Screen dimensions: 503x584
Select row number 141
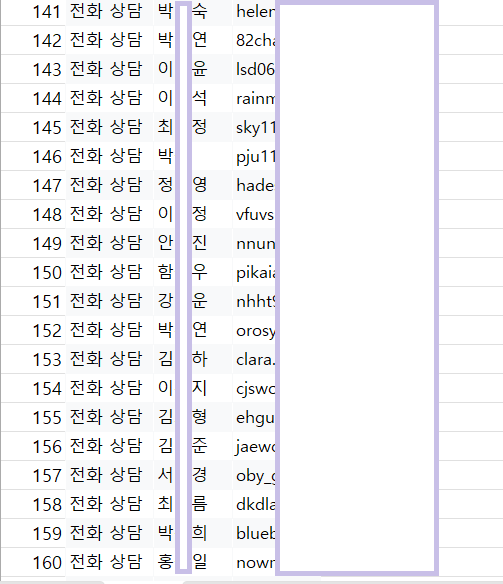click(47, 12)
